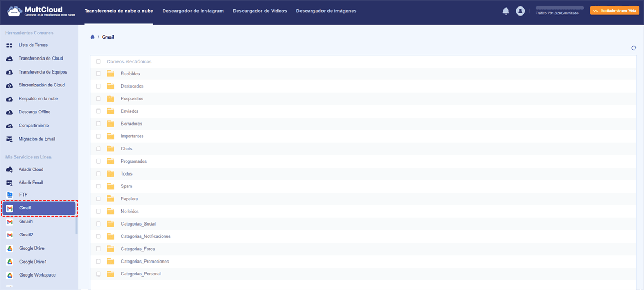Click the Recibidos folder icon

click(x=111, y=74)
